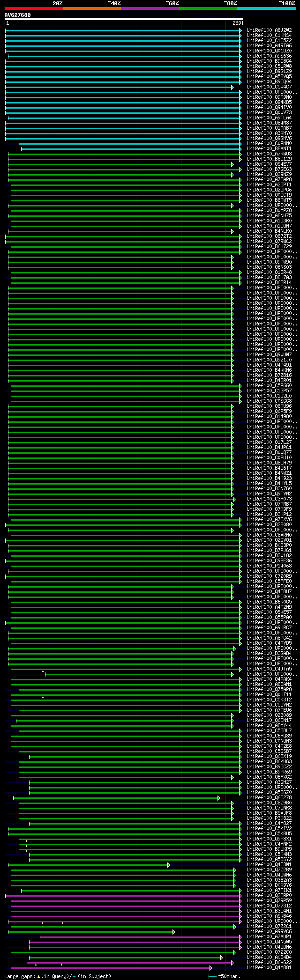Pick the UniRef100_Q23089 entry
The image size is (300, 980).
coord(269,715)
